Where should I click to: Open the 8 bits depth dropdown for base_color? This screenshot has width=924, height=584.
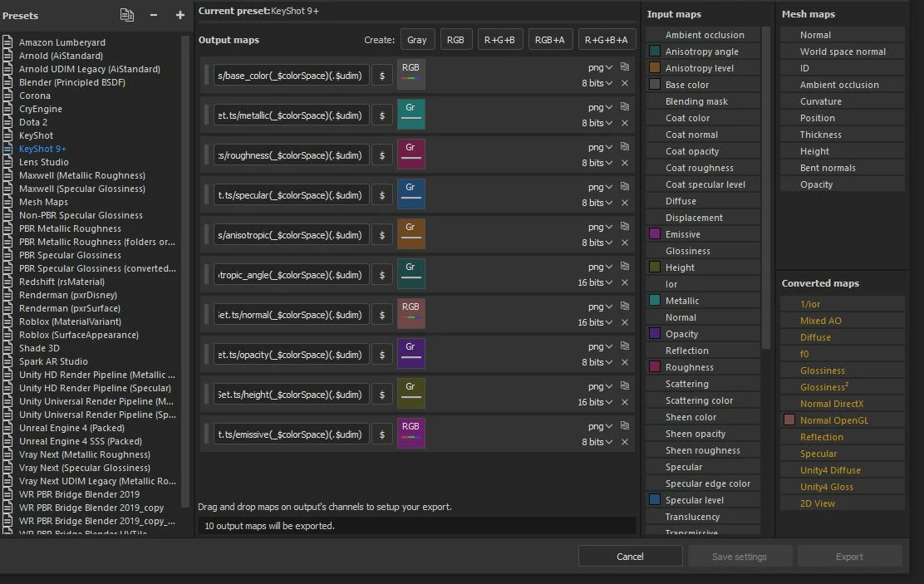tap(597, 83)
